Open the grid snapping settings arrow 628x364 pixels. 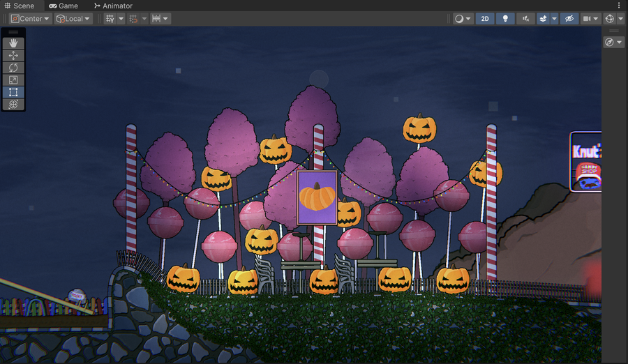(x=144, y=18)
